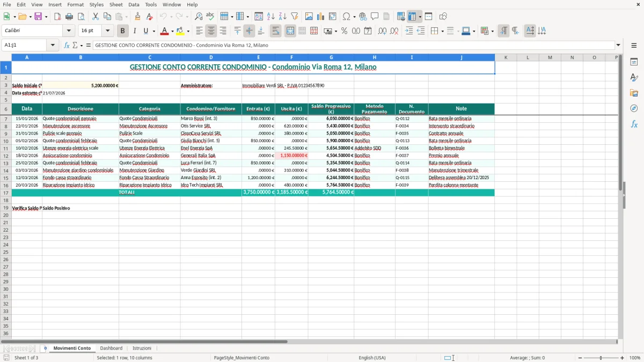The width and height of the screenshot is (644, 362).
Task: Click Clone Formatting paintbrush icon
Action: [x=138, y=17]
